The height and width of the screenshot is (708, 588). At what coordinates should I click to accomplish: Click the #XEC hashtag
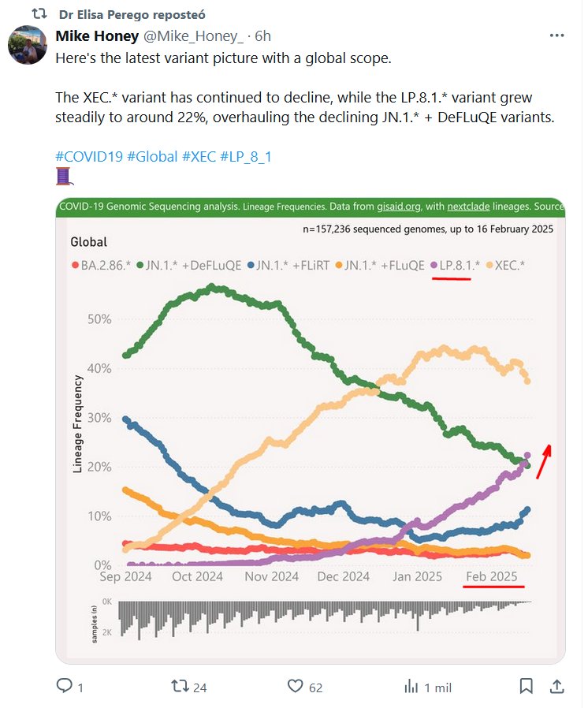pyautogui.click(x=199, y=156)
